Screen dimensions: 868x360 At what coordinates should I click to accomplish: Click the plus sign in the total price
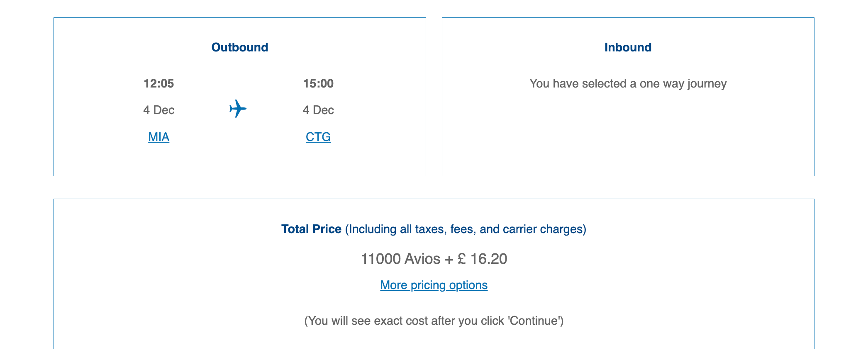449,259
